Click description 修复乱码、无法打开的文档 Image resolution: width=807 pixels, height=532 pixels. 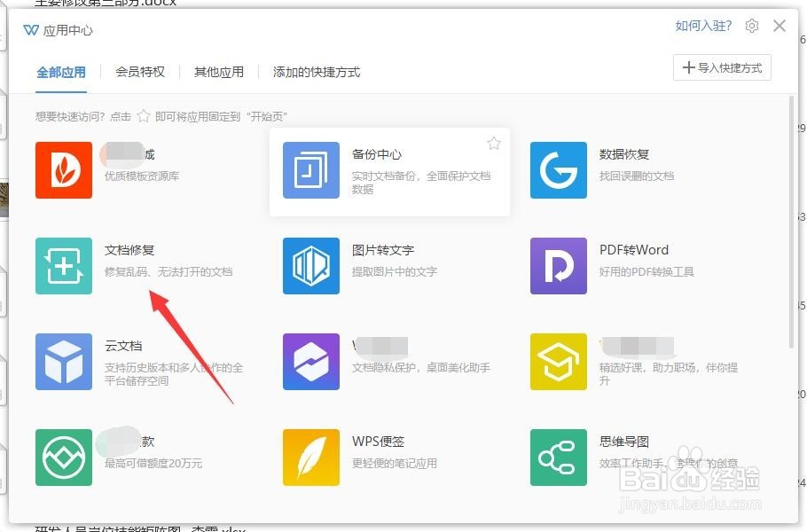coord(168,271)
